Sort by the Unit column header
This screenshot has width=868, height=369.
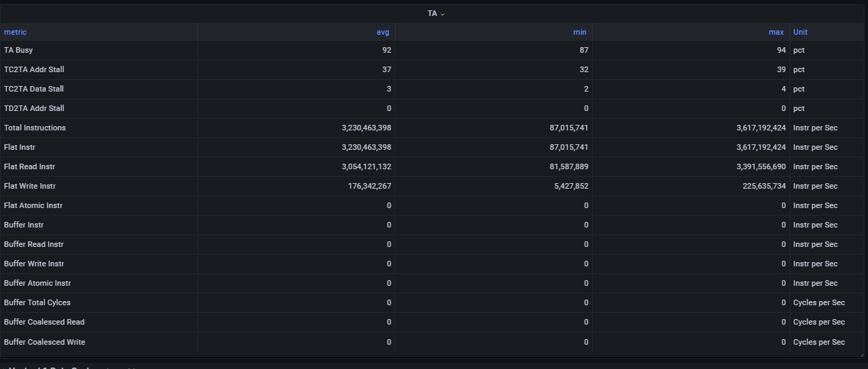tap(801, 32)
